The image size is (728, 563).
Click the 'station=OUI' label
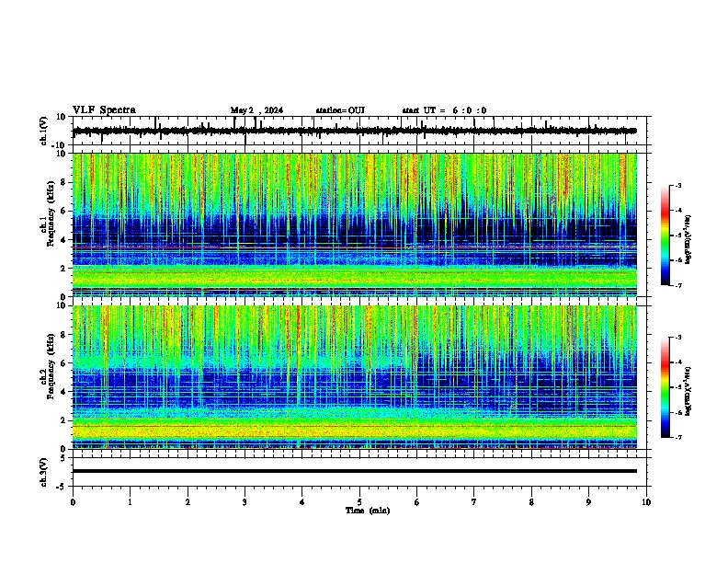coord(340,110)
